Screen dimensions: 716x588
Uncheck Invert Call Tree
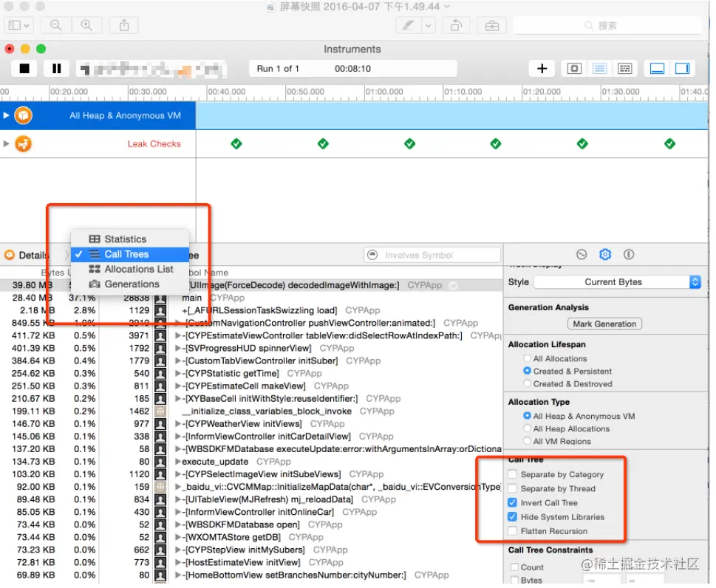coord(512,502)
